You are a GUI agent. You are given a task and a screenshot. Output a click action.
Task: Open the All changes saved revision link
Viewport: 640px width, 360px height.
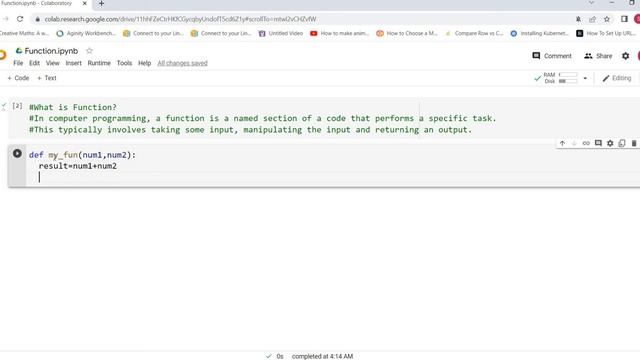182,63
